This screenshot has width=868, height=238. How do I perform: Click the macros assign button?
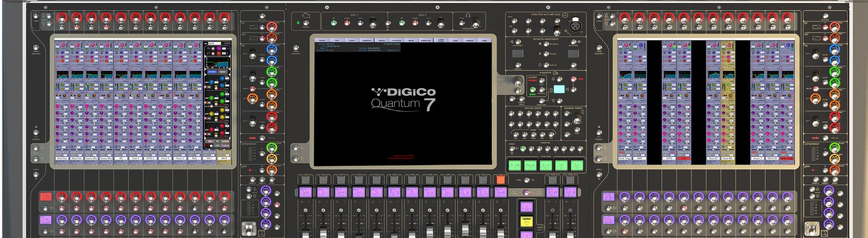[512, 148]
